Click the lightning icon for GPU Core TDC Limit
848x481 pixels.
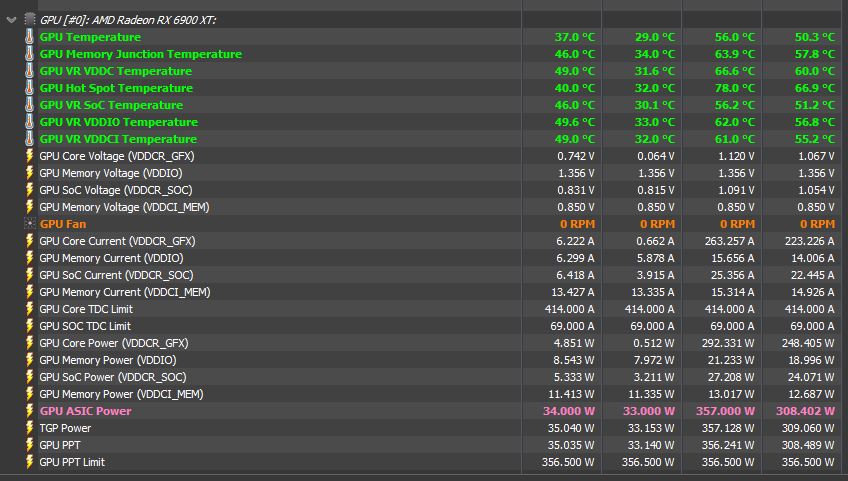pyautogui.click(x=29, y=309)
